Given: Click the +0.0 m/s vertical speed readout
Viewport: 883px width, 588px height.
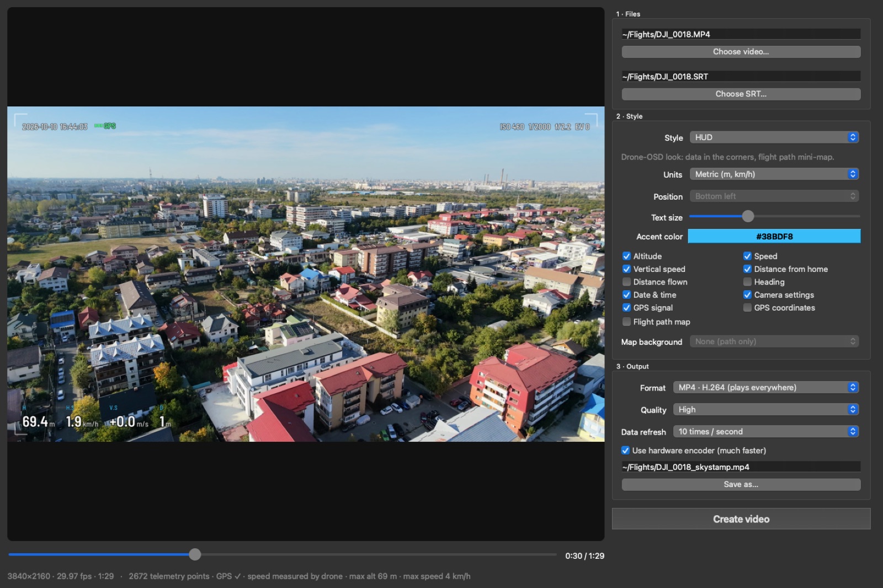Looking at the screenshot, I should pyautogui.click(x=129, y=422).
